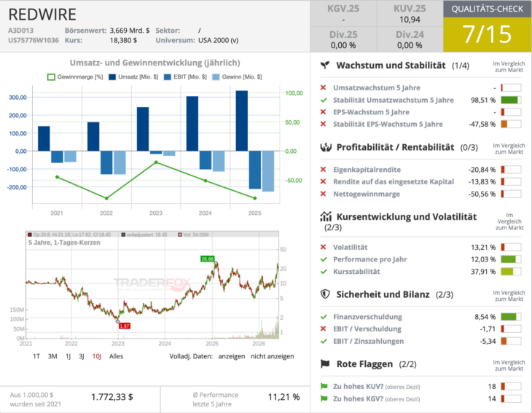The width and height of the screenshot is (532, 413).
Task: Click the 2023 Gewinnmarge data point
Action: coord(156,162)
